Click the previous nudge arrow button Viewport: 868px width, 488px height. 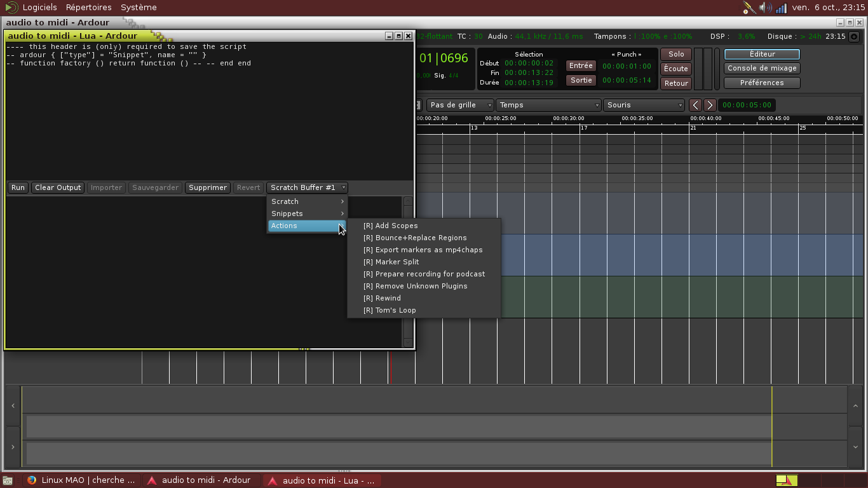696,105
